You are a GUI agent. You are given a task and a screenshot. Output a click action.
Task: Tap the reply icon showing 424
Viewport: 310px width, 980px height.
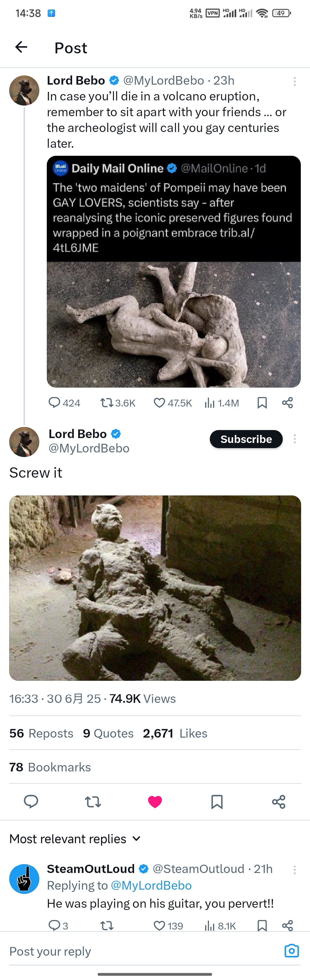[64, 403]
